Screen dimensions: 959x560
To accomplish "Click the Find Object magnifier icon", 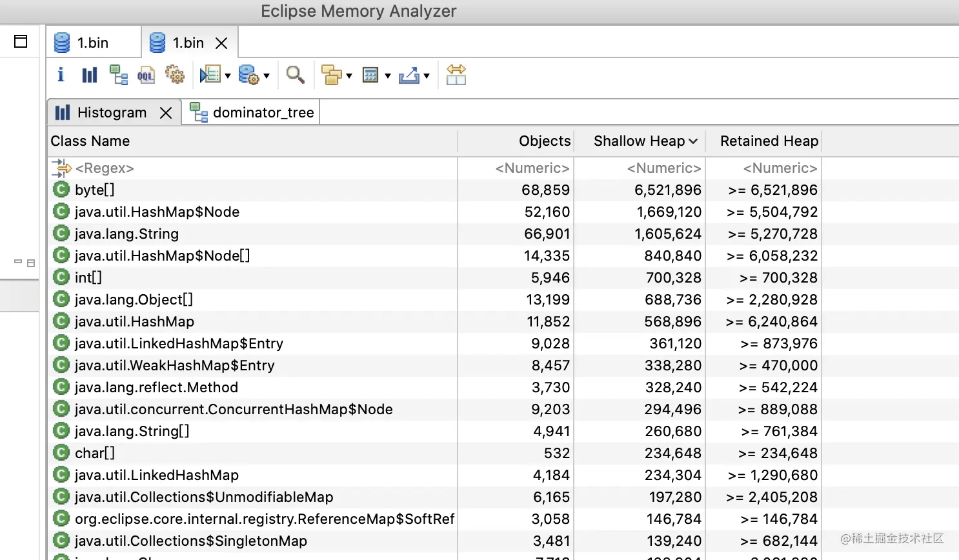I will (x=295, y=75).
